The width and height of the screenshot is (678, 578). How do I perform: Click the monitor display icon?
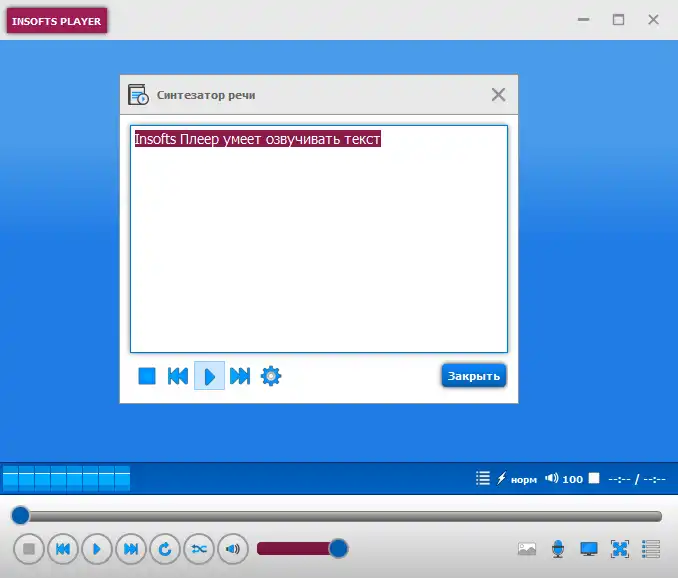click(x=589, y=549)
